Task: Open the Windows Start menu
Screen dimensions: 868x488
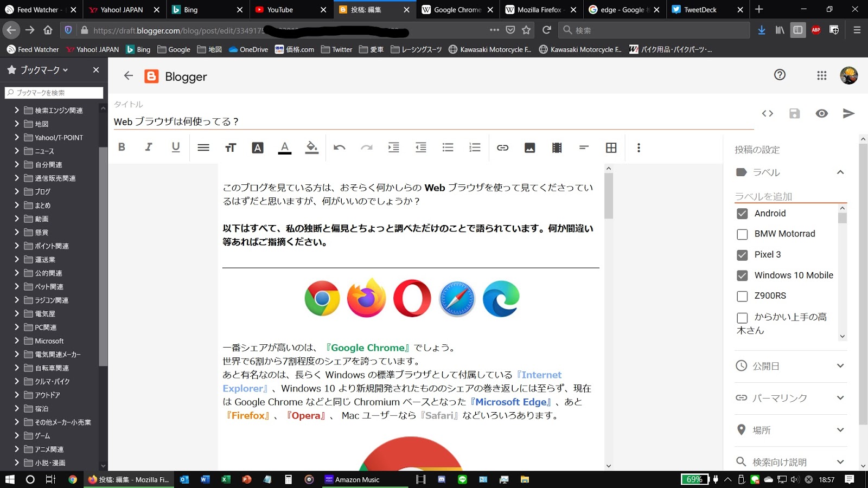Action: [10, 479]
